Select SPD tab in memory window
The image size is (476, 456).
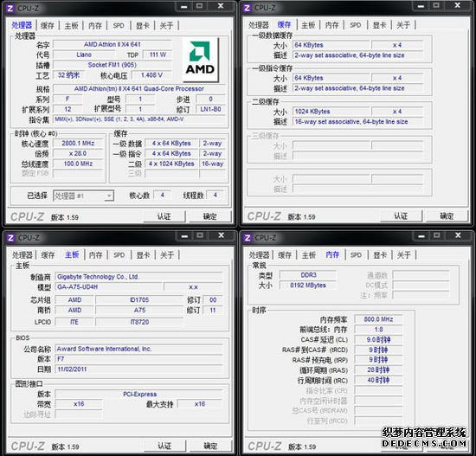pyautogui.click(x=356, y=254)
